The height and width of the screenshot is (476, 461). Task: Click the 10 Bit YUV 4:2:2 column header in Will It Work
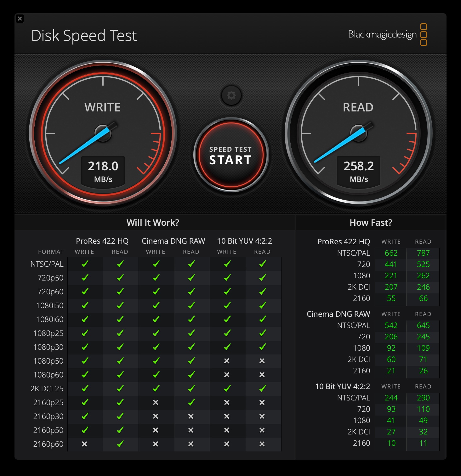[244, 241]
